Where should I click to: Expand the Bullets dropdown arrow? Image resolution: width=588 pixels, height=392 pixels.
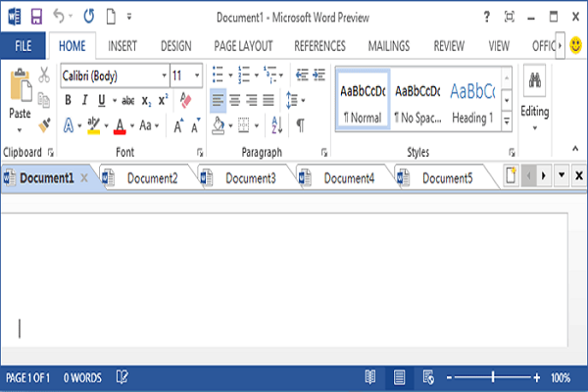click(x=230, y=75)
